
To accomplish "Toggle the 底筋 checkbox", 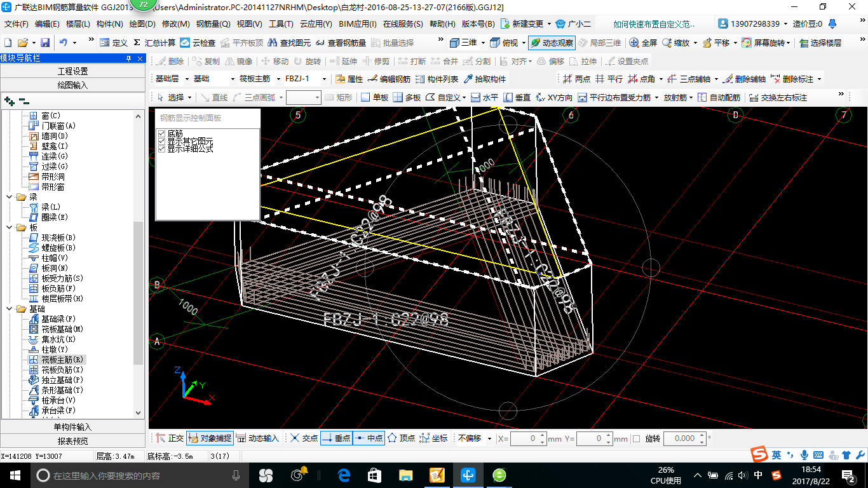I will 161,134.
